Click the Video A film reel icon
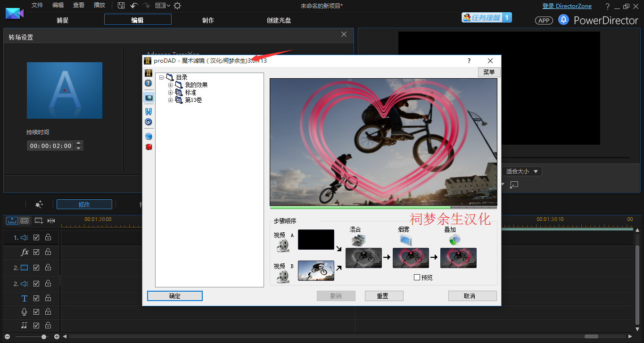Screen dimensions: 644x343 click(x=283, y=245)
